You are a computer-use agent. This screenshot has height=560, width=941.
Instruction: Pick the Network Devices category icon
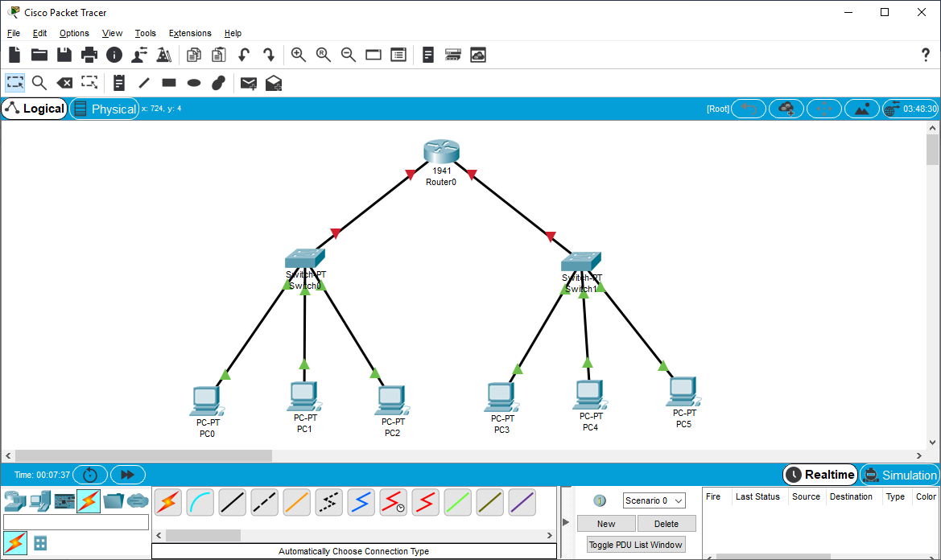15,500
